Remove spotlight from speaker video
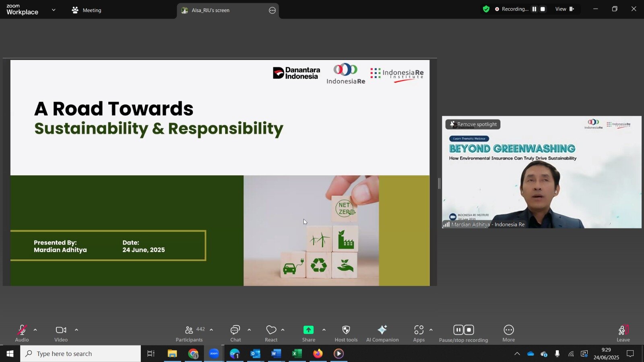 [x=473, y=124]
